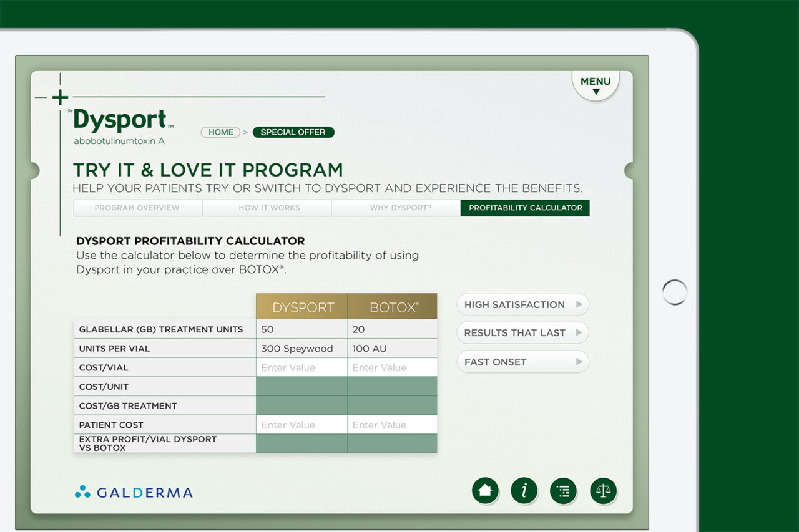Click the Dysport Cost/Vial input field
Image resolution: width=799 pixels, height=532 pixels.
tap(302, 367)
